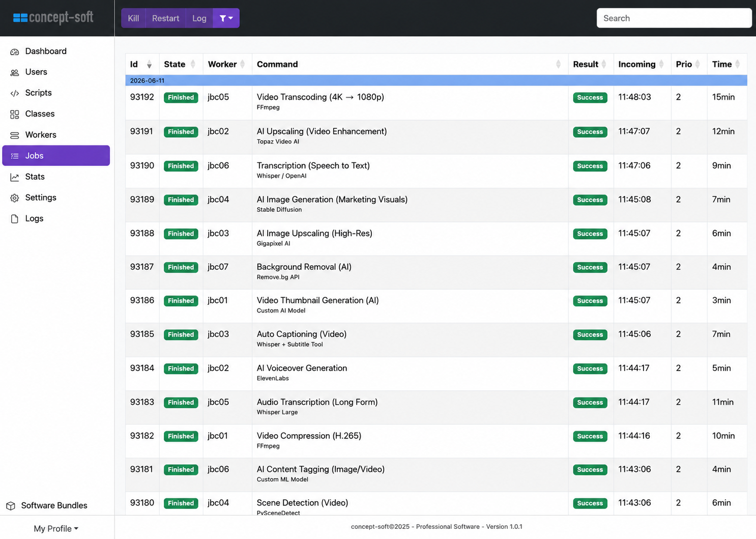Select Auto Captioning (Video) job
The image size is (756, 539).
click(302, 334)
